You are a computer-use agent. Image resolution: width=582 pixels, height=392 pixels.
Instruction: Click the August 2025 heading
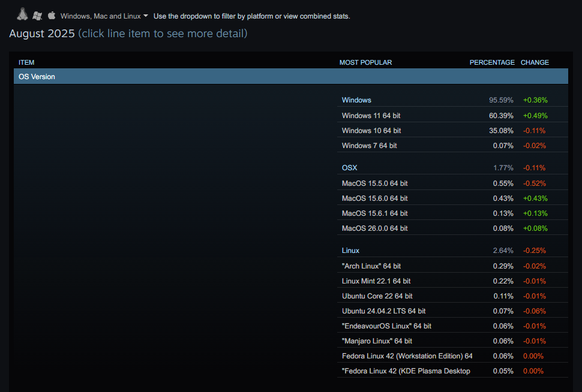point(42,34)
